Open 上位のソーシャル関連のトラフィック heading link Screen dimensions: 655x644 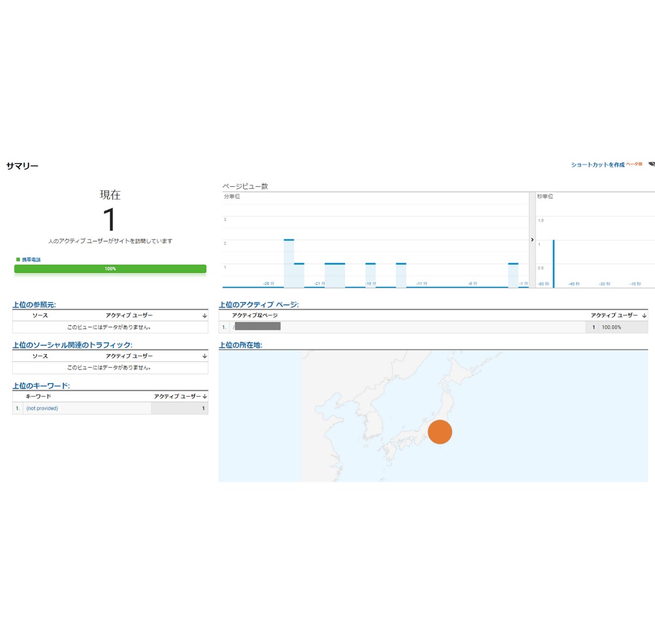(x=72, y=345)
